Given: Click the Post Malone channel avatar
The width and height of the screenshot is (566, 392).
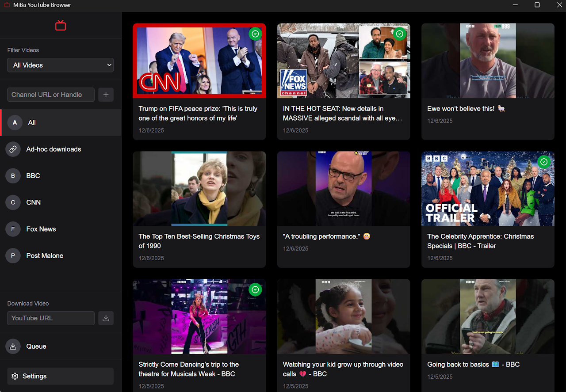Looking at the screenshot, I should point(13,255).
